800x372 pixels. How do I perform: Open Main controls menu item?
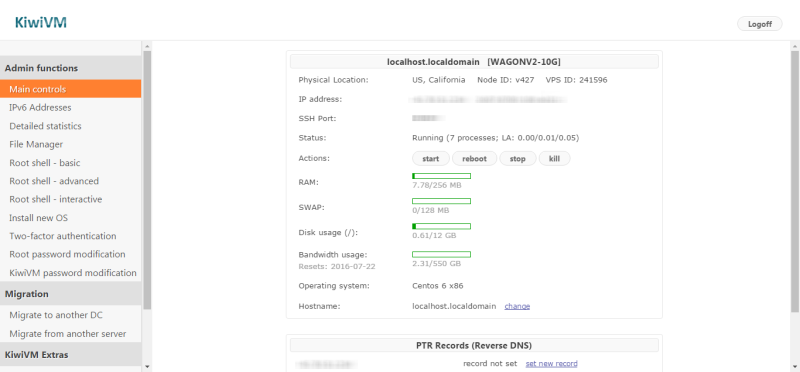coord(70,89)
